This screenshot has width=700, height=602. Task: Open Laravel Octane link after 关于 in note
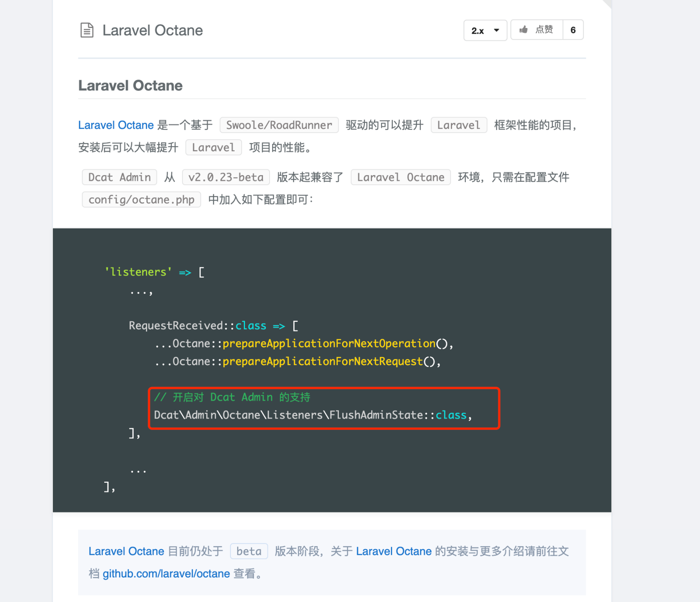(394, 551)
